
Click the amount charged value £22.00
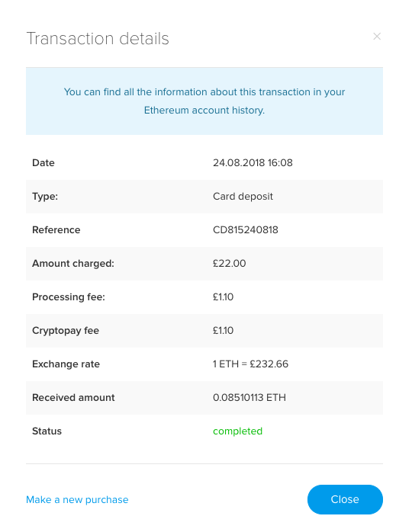click(229, 263)
